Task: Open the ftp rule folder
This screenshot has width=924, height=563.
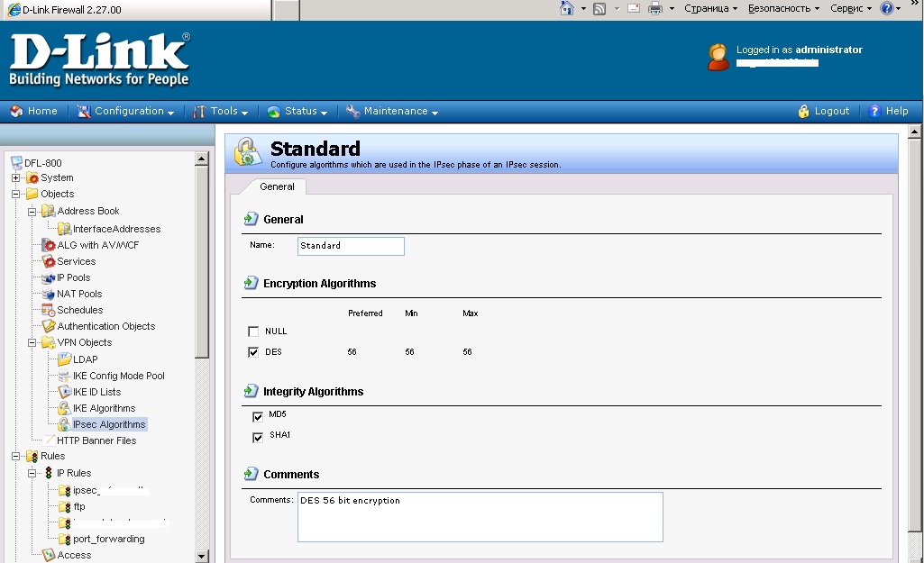Action: pos(78,506)
